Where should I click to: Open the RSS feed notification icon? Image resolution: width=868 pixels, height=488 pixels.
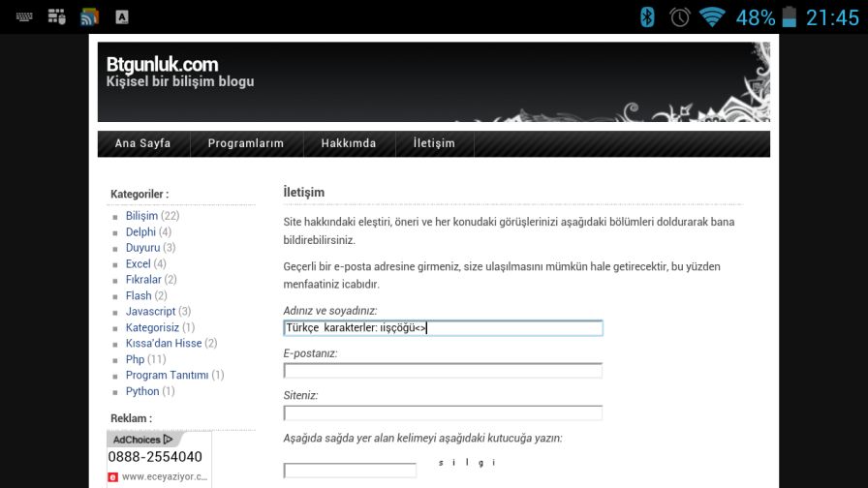click(x=90, y=17)
